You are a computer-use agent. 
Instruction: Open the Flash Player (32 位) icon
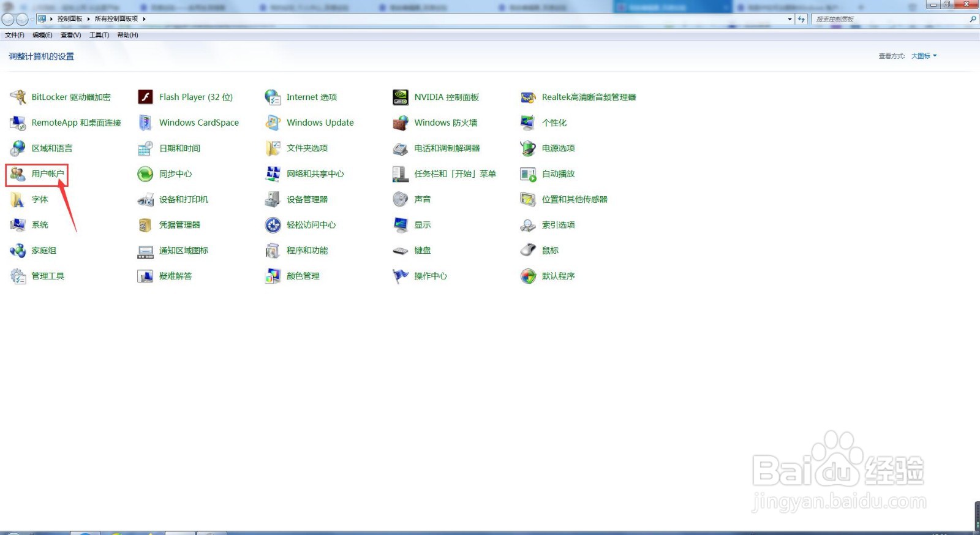coord(145,97)
